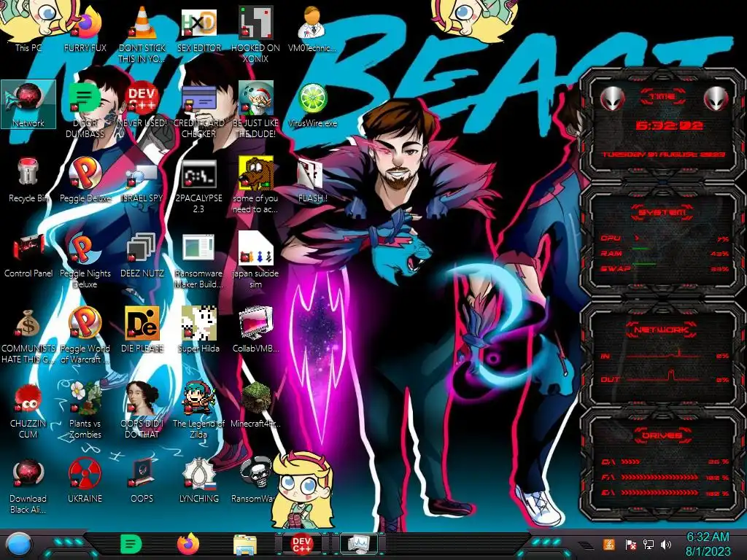
Task: Open the DIE PLEASE shortcut
Action: point(142,330)
